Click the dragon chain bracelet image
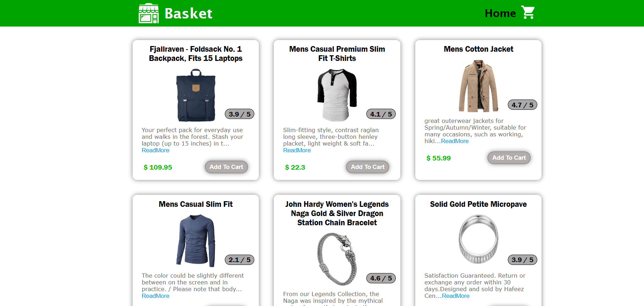Viewport: 644px width, 306px height. click(x=337, y=259)
